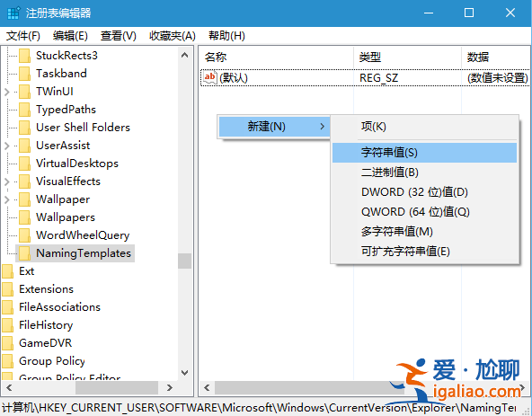Select the FileAssociations key label
The width and height of the screenshot is (532, 416).
pos(59,307)
